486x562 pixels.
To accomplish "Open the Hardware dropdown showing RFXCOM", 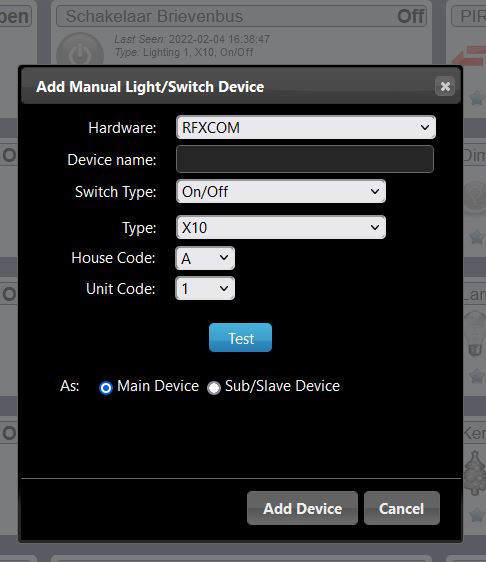I will [x=306, y=127].
